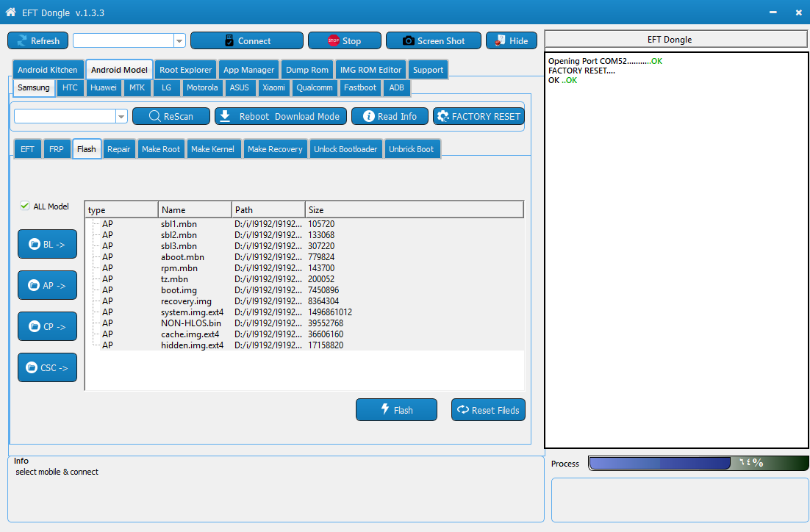Open the Unbrick Boot sub-tab
The height and width of the screenshot is (532, 810).
[411, 148]
